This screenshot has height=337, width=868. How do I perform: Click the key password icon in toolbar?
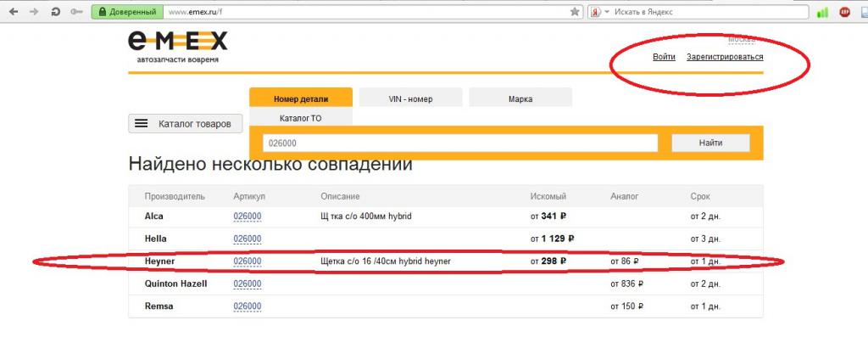click(x=77, y=12)
